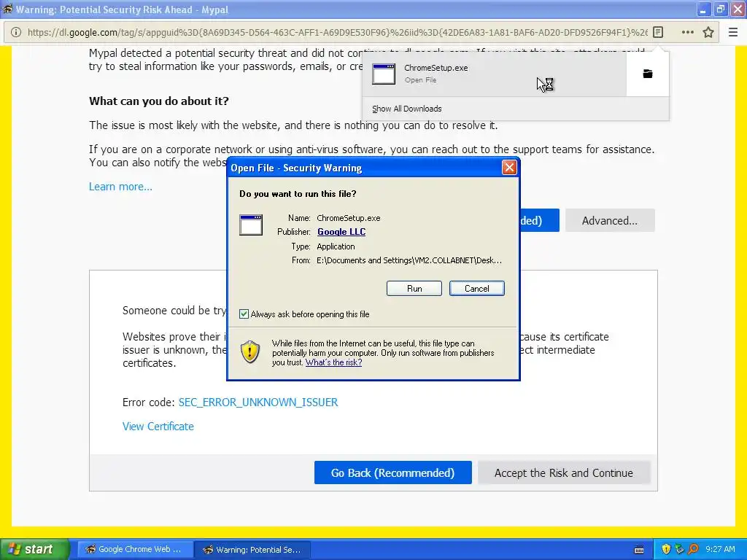Click the Advanced... button
Image resolution: width=747 pixels, height=560 pixels.
(610, 220)
